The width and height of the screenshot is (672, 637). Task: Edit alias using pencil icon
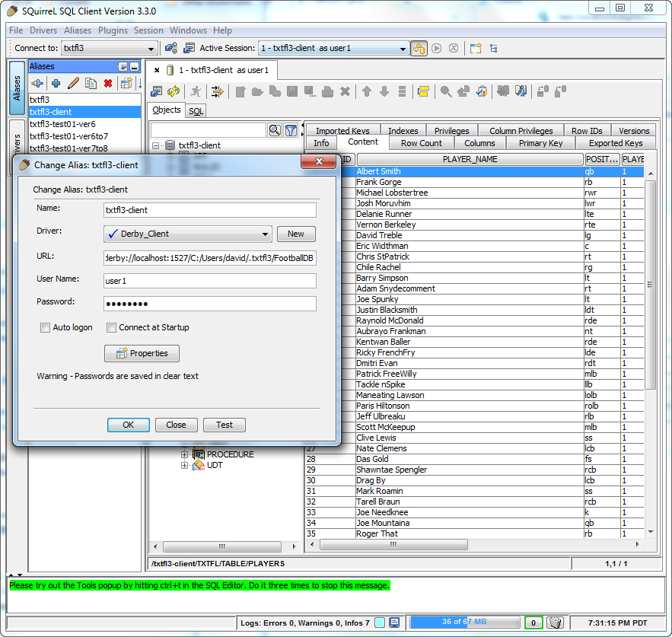pyautogui.click(x=73, y=84)
